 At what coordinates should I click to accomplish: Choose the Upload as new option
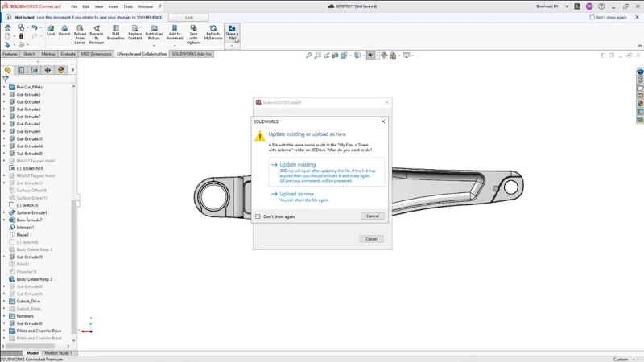tap(296, 194)
